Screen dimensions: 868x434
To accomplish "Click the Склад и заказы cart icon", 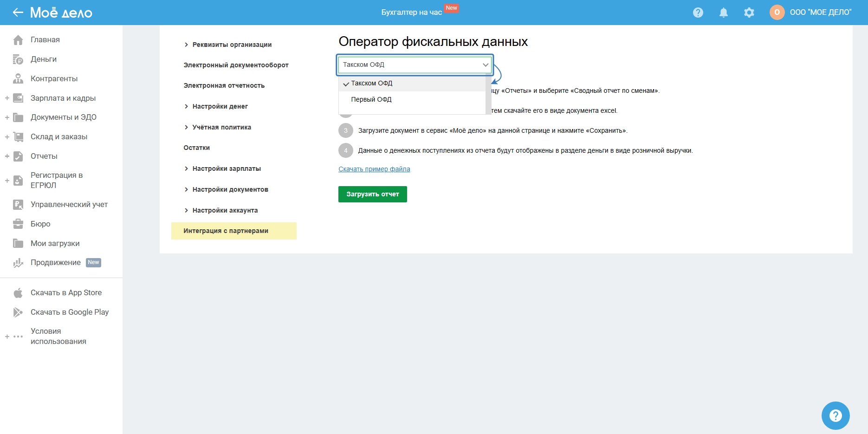I will pyautogui.click(x=18, y=137).
